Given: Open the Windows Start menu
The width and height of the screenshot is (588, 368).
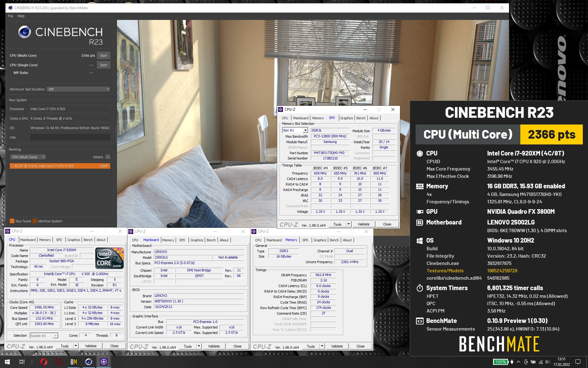Looking at the screenshot, I should click(x=7, y=362).
